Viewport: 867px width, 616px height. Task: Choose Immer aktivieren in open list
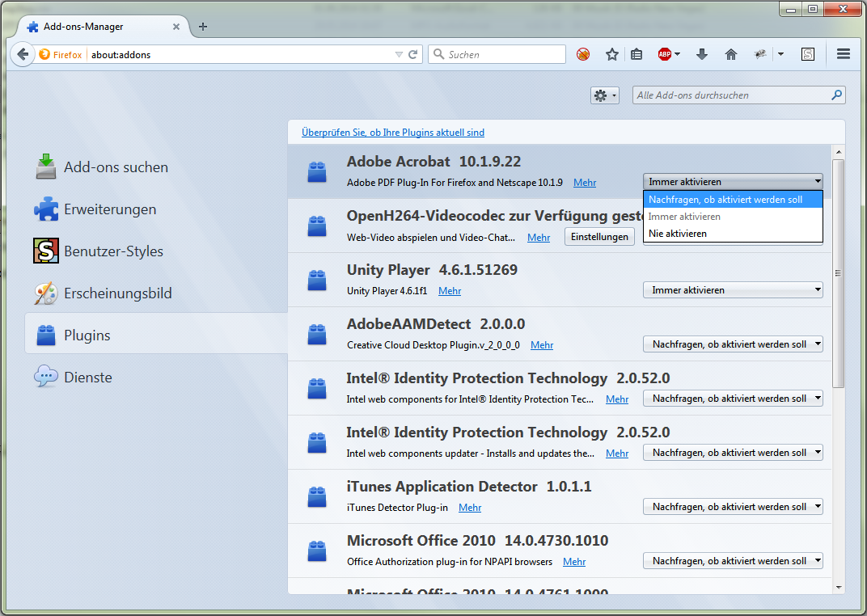point(733,217)
